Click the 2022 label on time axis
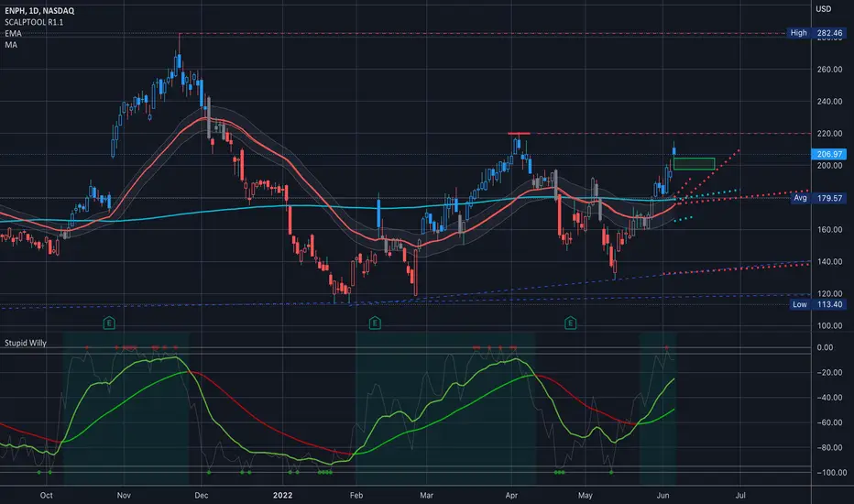This screenshot has width=854, height=504. click(x=282, y=495)
